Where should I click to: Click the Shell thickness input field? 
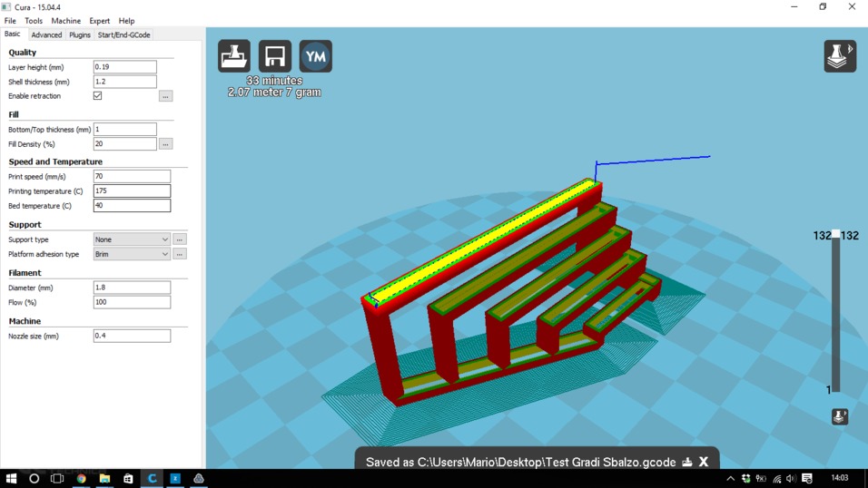pyautogui.click(x=125, y=82)
